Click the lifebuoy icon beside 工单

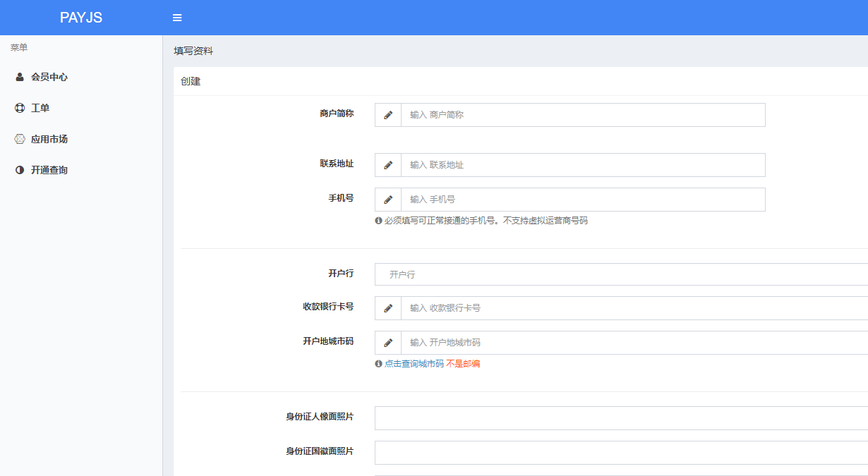click(x=20, y=108)
